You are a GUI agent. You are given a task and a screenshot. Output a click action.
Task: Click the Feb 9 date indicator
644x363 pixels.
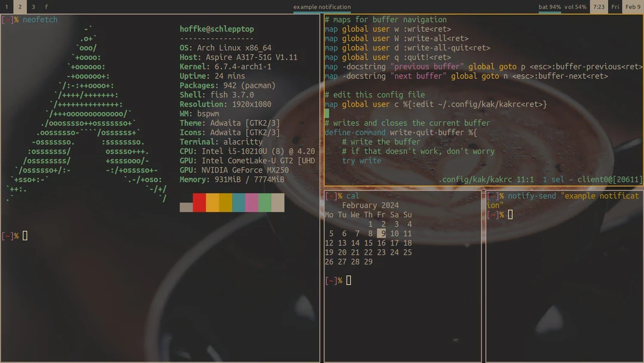point(633,7)
